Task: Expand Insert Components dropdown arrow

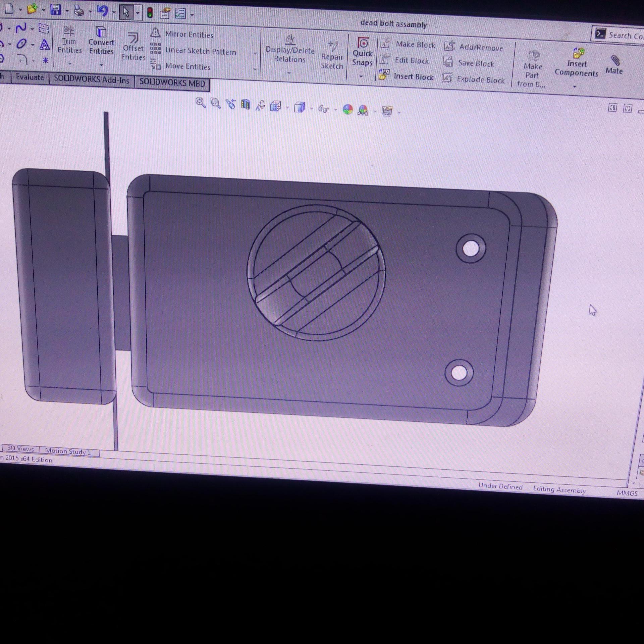Action: coord(575,87)
